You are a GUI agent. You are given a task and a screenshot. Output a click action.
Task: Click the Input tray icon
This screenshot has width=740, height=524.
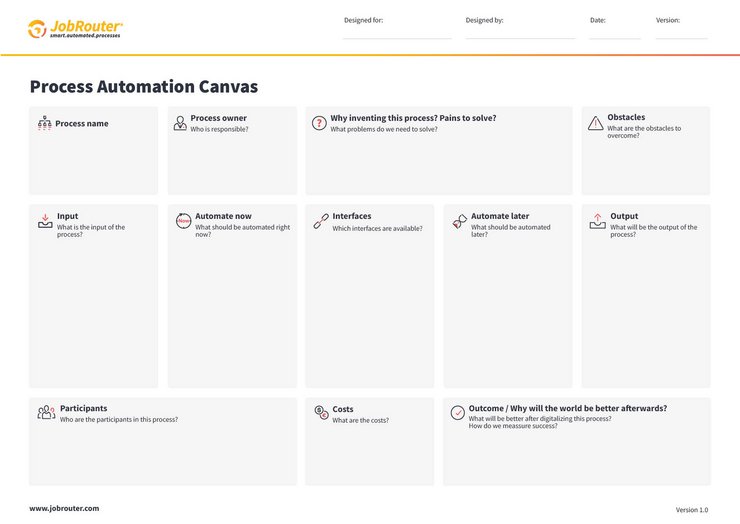click(x=44, y=221)
